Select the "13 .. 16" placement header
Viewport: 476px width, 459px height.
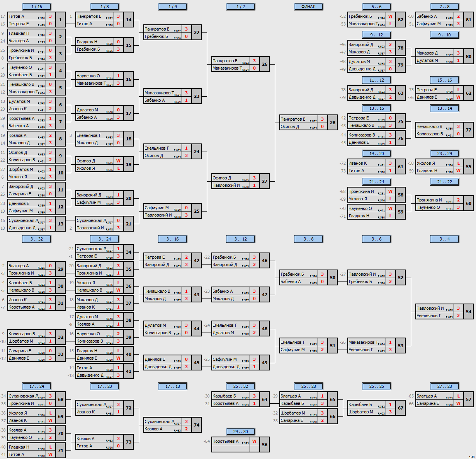(377, 108)
